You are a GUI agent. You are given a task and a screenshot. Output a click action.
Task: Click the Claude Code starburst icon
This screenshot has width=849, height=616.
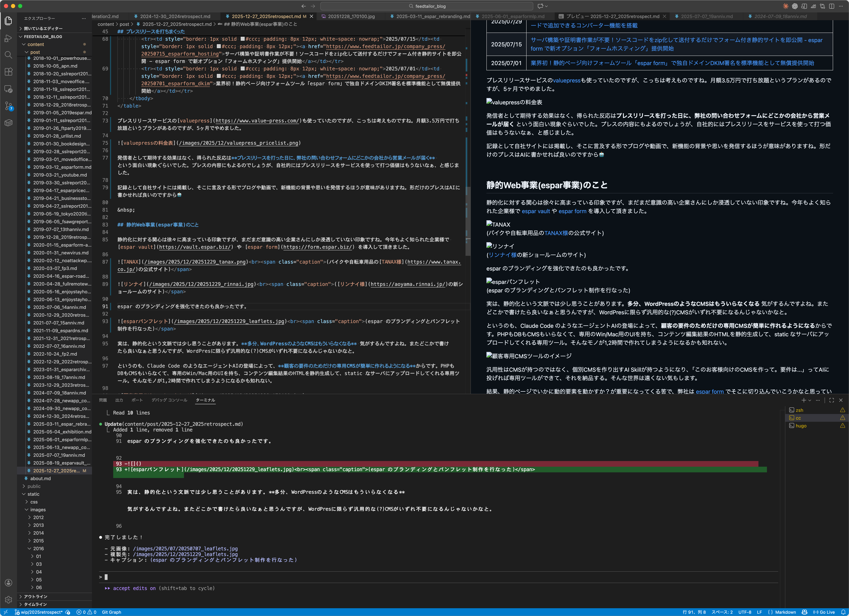[785, 6]
